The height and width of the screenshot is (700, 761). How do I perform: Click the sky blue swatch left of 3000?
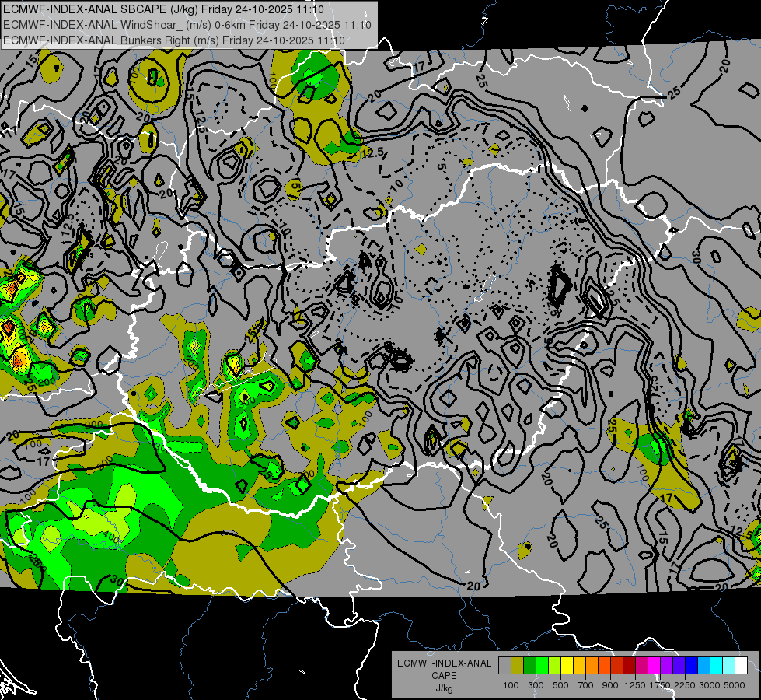pyautogui.click(x=703, y=666)
